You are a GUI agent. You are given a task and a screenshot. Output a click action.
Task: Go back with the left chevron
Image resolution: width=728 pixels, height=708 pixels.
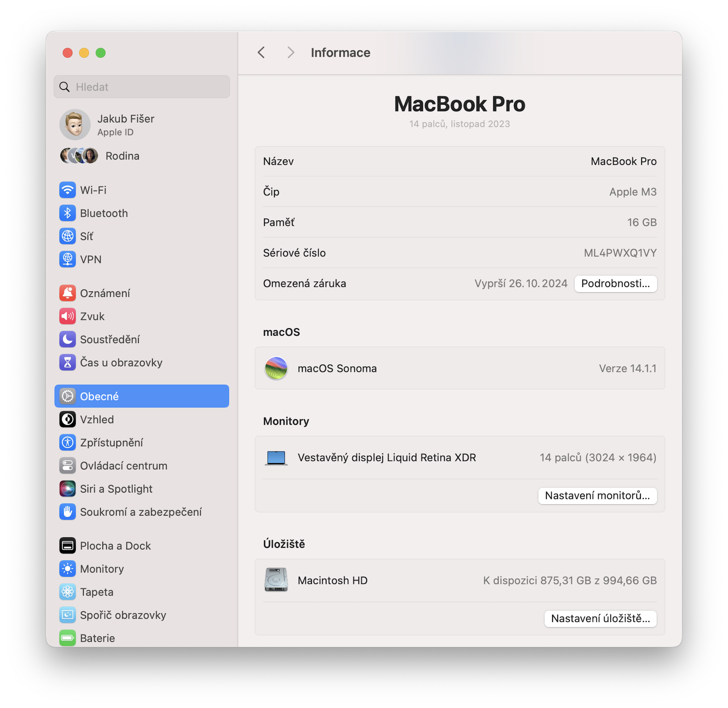261,52
